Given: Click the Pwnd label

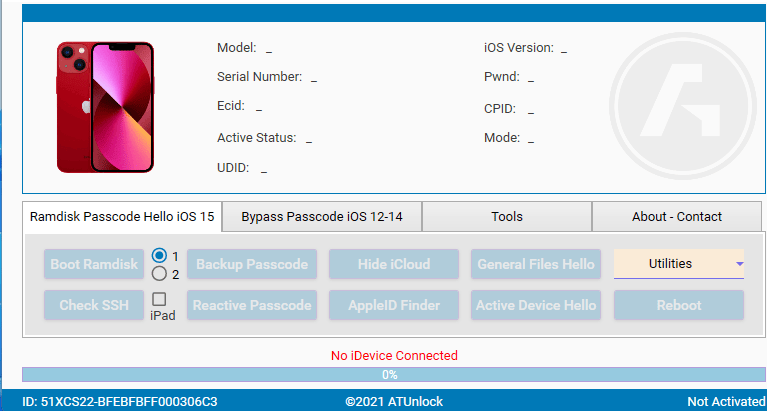Looking at the screenshot, I should [x=502, y=77].
